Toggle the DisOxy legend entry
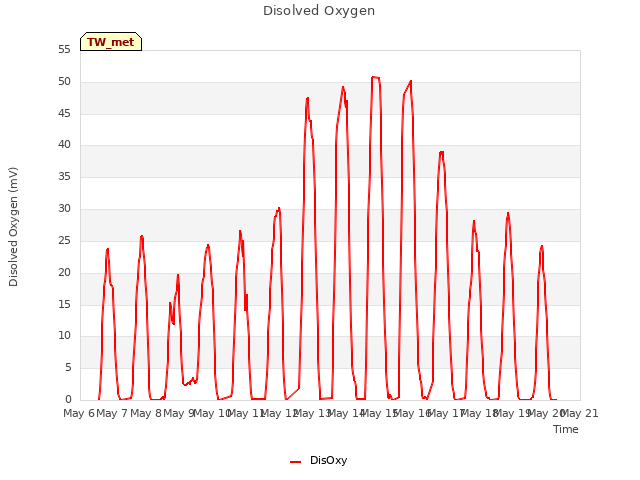Viewport: 640px width, 480px height. coord(318,461)
